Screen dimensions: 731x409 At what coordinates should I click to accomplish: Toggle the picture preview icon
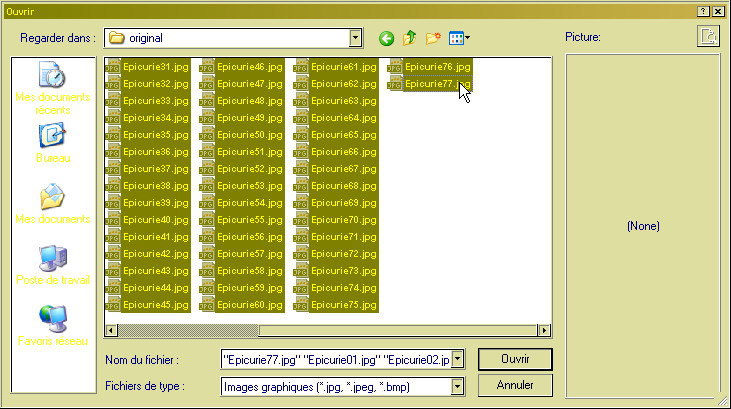[708, 37]
